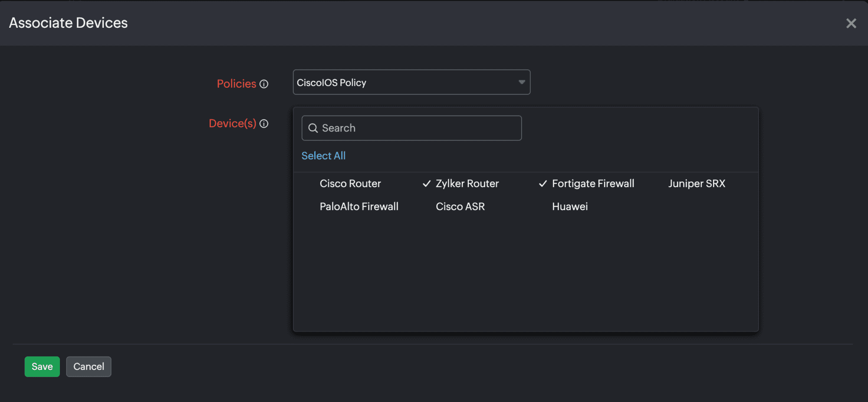Click the red Device(s) label
This screenshot has height=402, width=868.
point(232,124)
